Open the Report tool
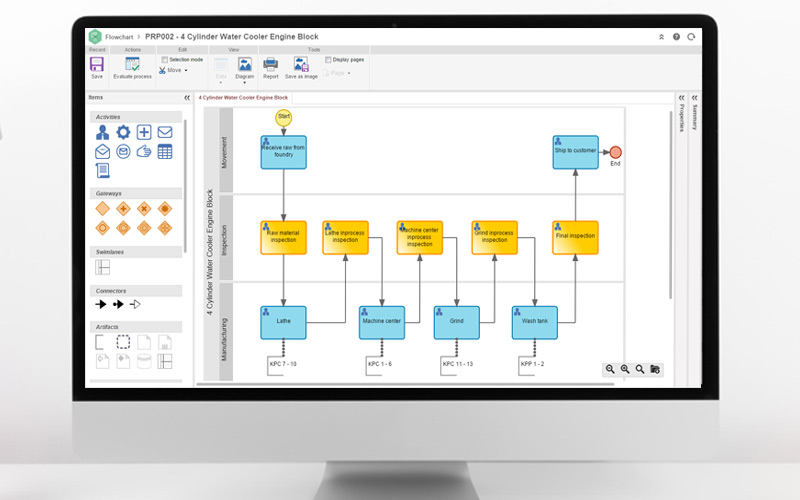Screen dimensions: 800x500 [270, 67]
